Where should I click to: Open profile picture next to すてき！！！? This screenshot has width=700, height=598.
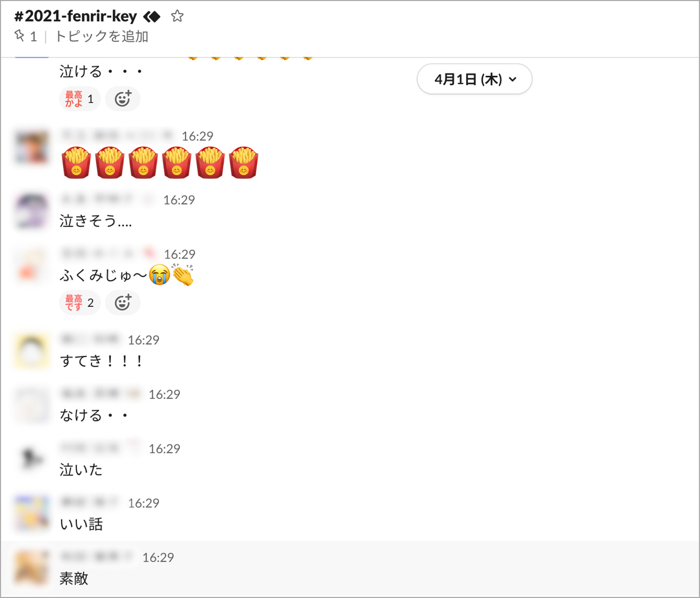32,351
